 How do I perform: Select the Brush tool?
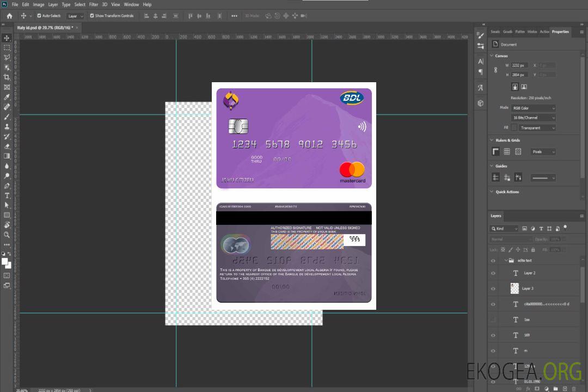(x=7, y=117)
